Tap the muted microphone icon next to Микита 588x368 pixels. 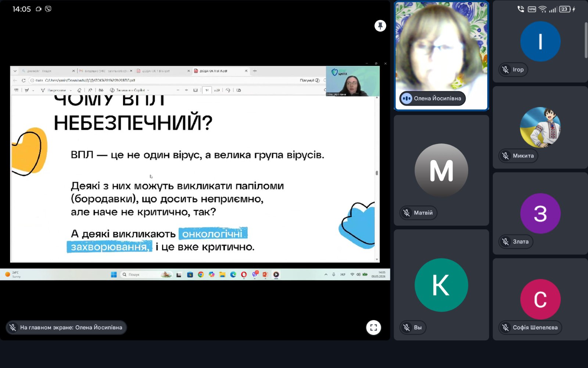click(x=506, y=156)
